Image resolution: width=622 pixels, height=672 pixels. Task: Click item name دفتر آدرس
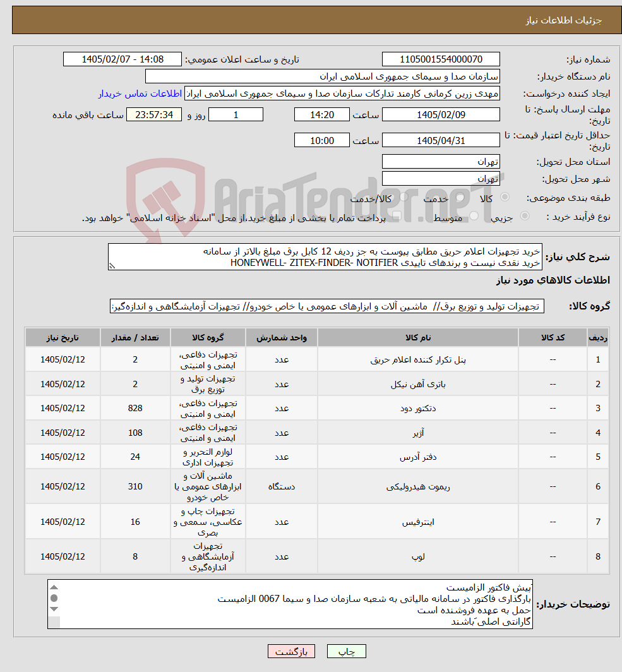[x=418, y=457]
